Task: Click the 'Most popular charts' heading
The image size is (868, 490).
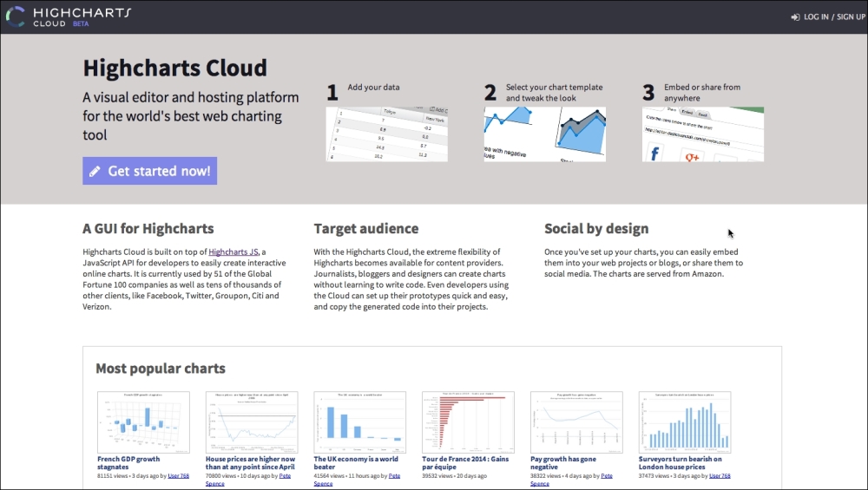Action: coord(161,369)
